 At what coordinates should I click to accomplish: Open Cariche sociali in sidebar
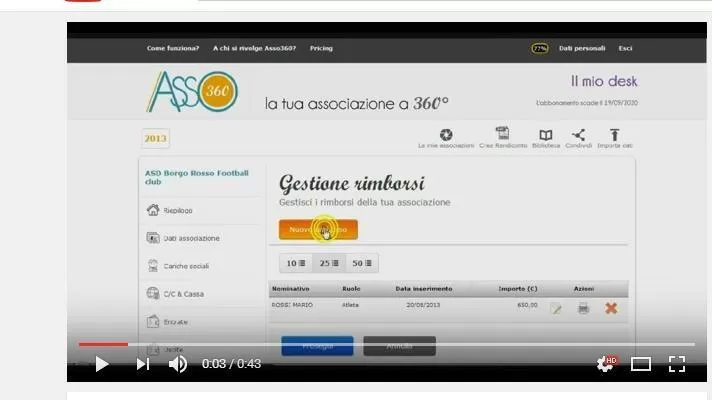coord(186,266)
